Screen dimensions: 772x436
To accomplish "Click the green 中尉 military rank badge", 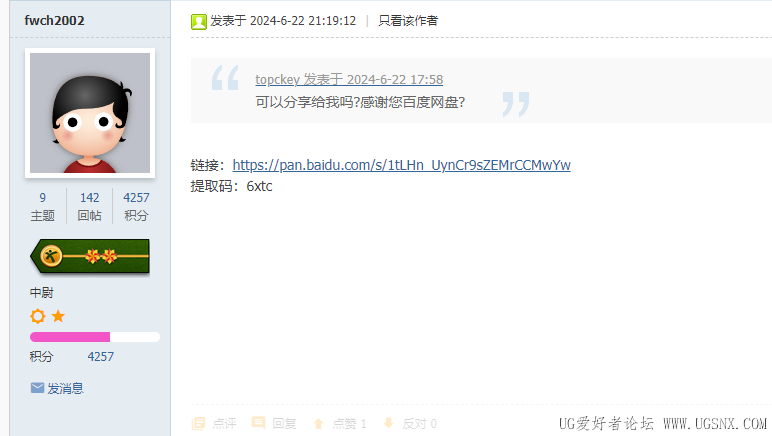I will [x=90, y=256].
